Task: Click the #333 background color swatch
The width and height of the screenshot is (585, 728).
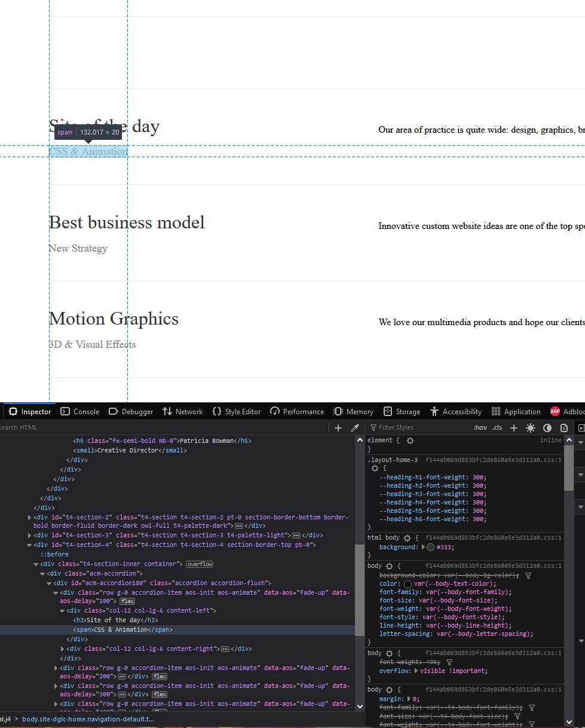Action: pyautogui.click(x=431, y=547)
